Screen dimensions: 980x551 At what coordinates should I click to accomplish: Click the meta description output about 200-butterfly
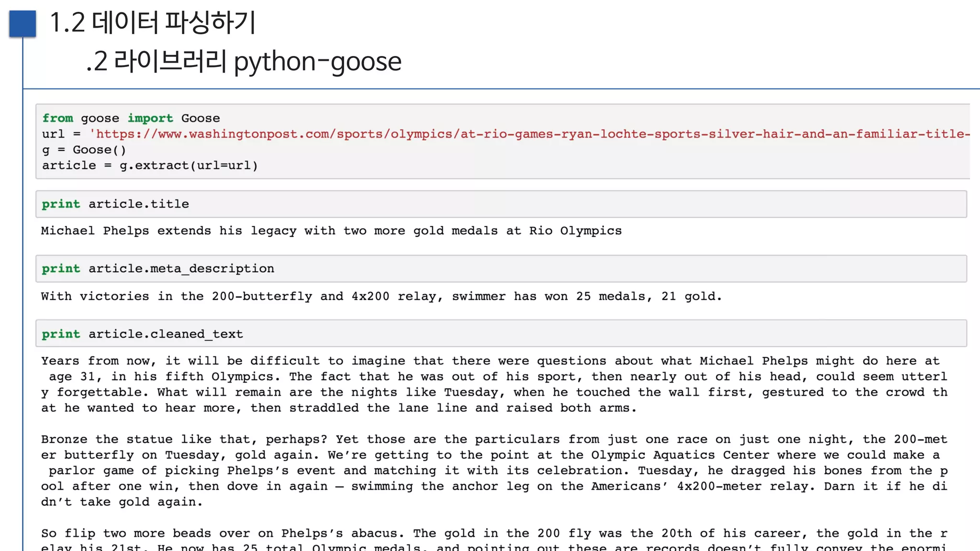tap(381, 297)
